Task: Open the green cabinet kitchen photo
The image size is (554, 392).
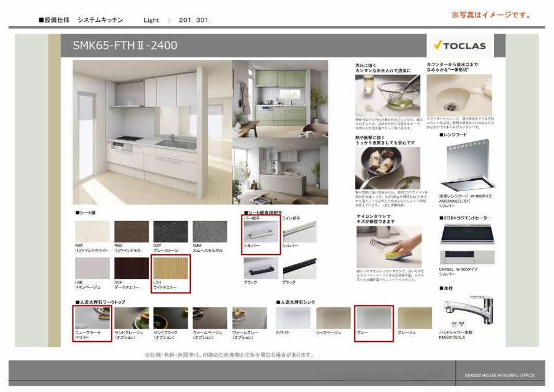Action: [280, 99]
